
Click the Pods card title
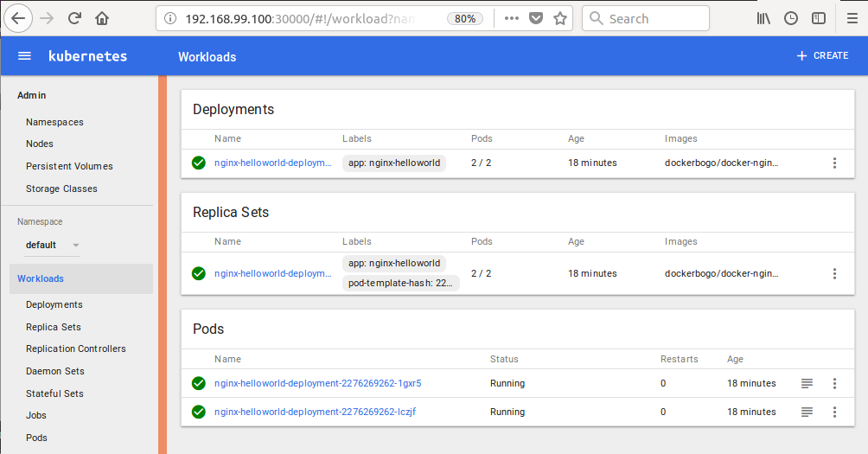208,329
